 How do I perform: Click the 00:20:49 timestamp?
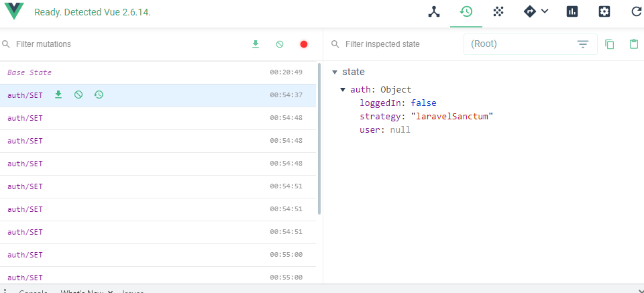(286, 72)
